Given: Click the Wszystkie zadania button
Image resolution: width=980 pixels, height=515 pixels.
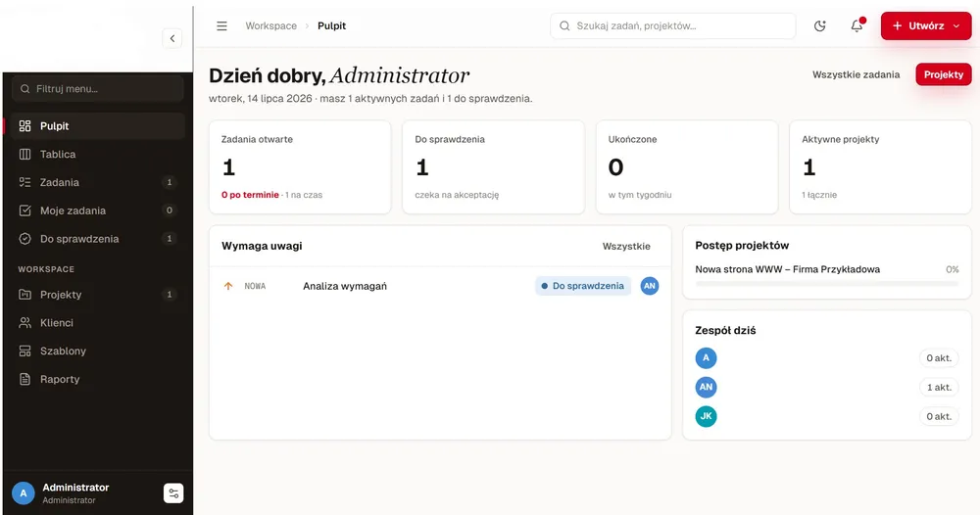Looking at the screenshot, I should 856,74.
